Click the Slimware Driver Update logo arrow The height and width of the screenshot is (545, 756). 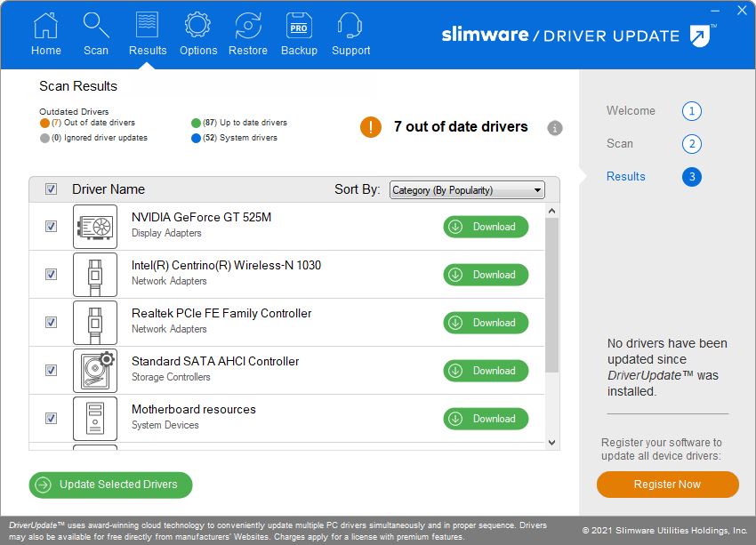click(x=700, y=36)
